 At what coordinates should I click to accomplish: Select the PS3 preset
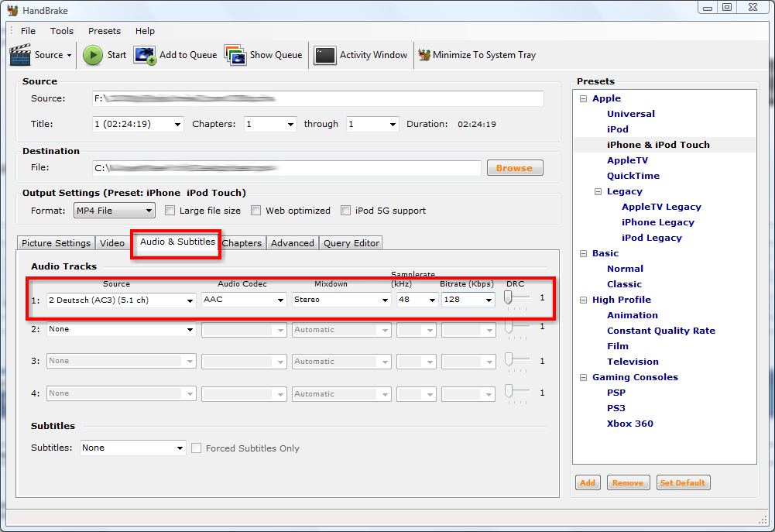(x=616, y=408)
